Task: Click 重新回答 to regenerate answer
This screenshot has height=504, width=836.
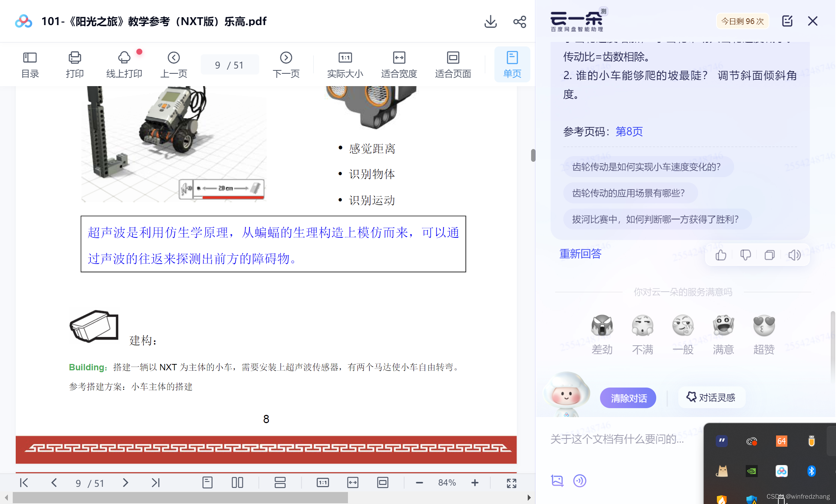Action: pos(580,254)
